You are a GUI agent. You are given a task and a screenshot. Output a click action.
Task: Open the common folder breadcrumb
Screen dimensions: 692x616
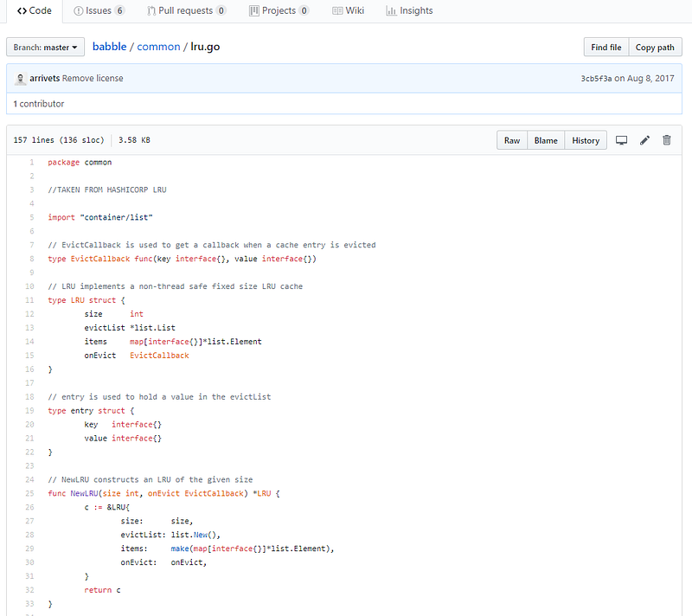(158, 47)
